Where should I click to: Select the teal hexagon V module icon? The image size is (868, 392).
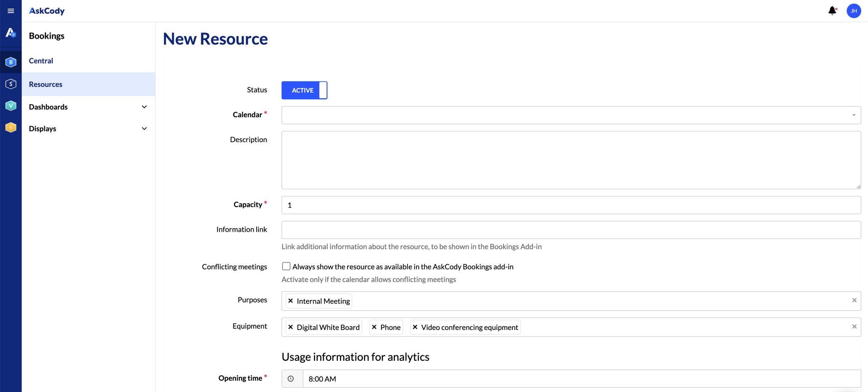pyautogui.click(x=11, y=105)
